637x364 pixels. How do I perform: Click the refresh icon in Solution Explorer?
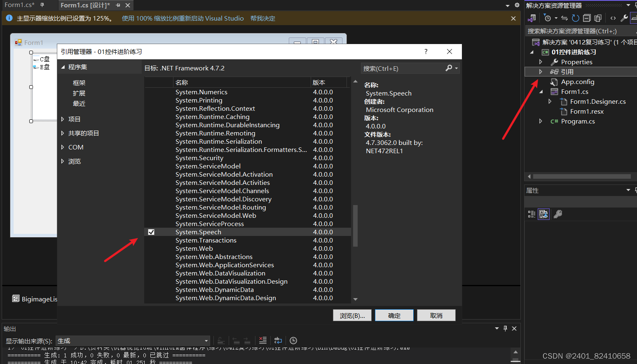coord(576,18)
